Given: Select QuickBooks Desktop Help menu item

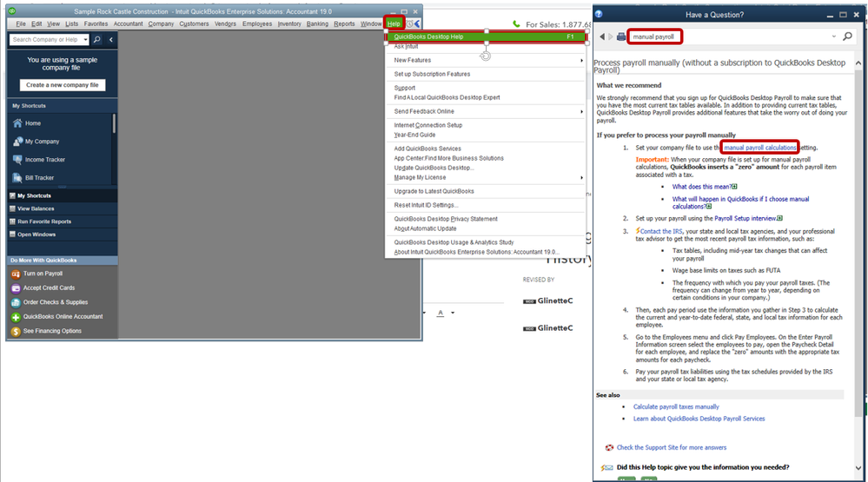Looking at the screenshot, I should pos(486,36).
